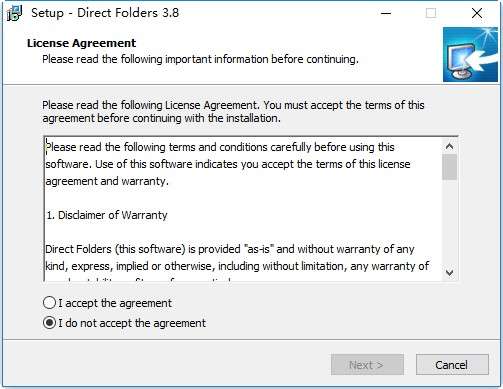Click "Please read the following important information" subtitle
Image resolution: width=503 pixels, height=389 pixels.
(200, 59)
